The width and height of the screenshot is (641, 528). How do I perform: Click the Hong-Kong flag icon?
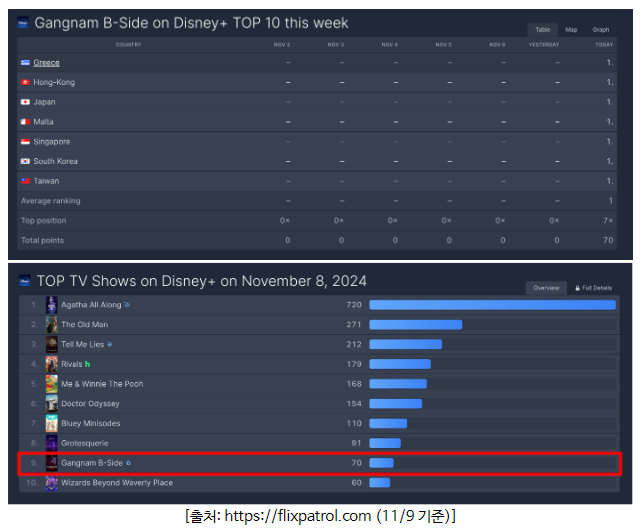[25, 82]
